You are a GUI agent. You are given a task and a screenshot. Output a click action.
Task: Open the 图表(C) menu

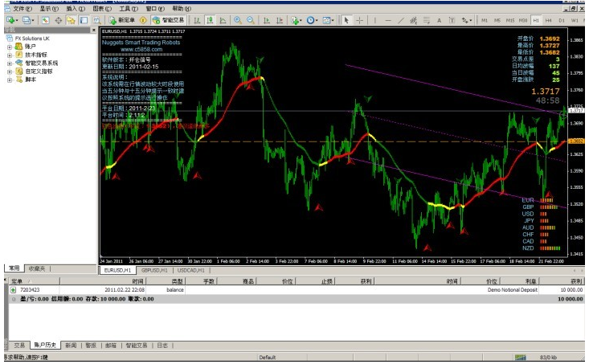pos(102,8)
